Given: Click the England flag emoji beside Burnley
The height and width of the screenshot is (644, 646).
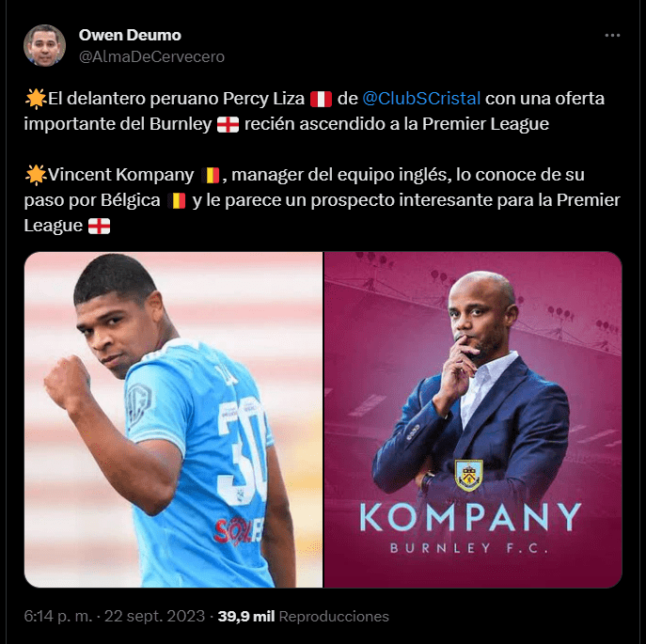Looking at the screenshot, I should pos(228,124).
